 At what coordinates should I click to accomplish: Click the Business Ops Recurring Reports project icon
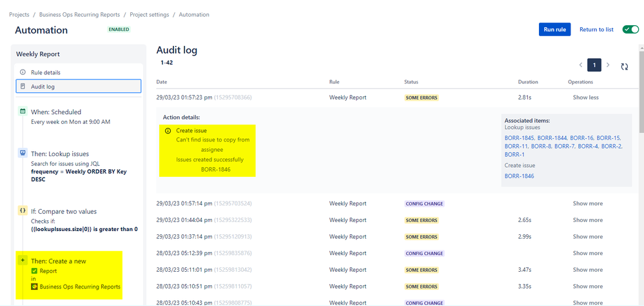[35, 286]
